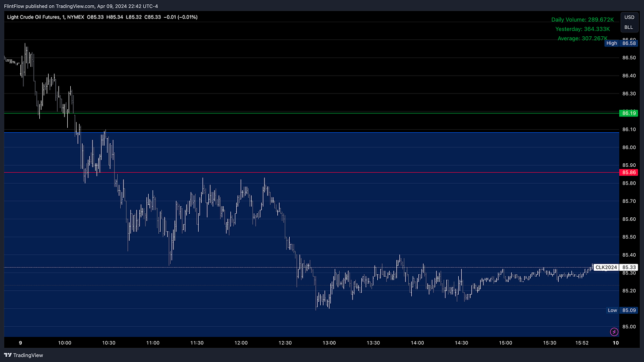Click the Daily Volume: 289.672K text

pos(583,19)
